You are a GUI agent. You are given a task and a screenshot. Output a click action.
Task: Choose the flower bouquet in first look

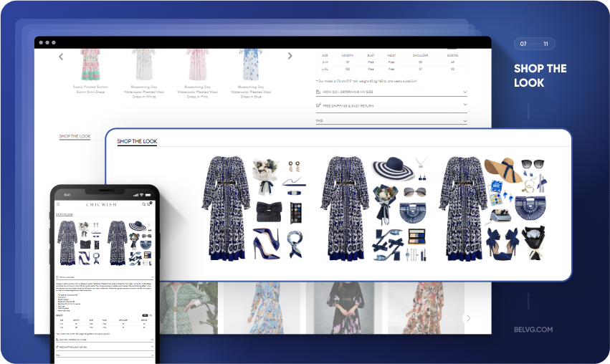pos(266,176)
